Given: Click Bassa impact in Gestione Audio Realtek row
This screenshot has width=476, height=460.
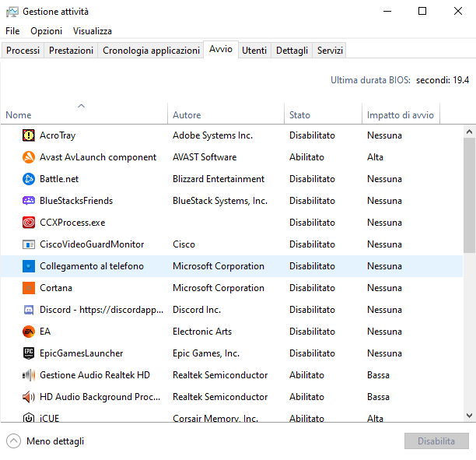Looking at the screenshot, I should click(378, 375).
